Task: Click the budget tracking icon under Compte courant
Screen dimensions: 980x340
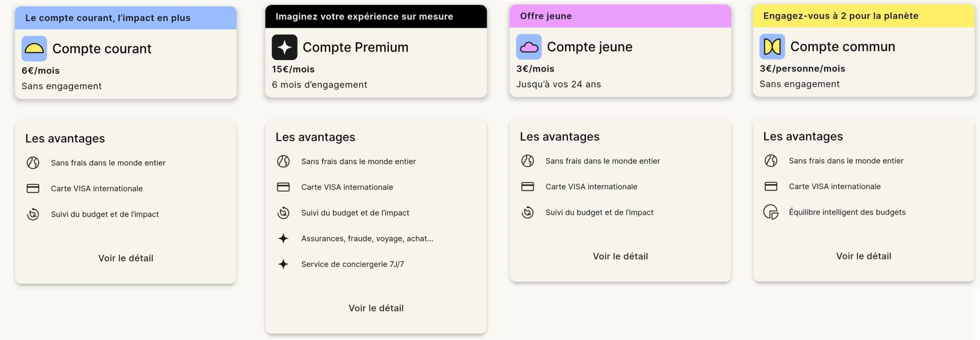Action: (34, 214)
